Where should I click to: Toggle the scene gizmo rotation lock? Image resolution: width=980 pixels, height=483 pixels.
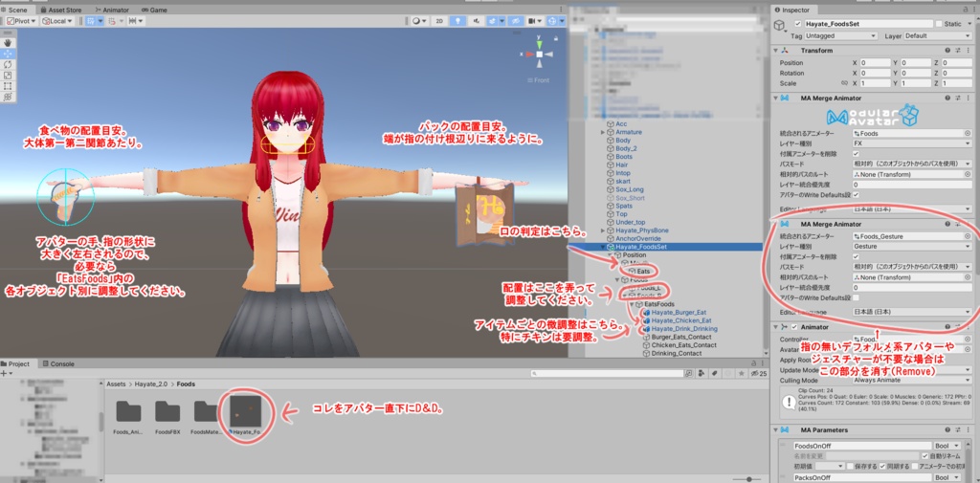[x=557, y=40]
